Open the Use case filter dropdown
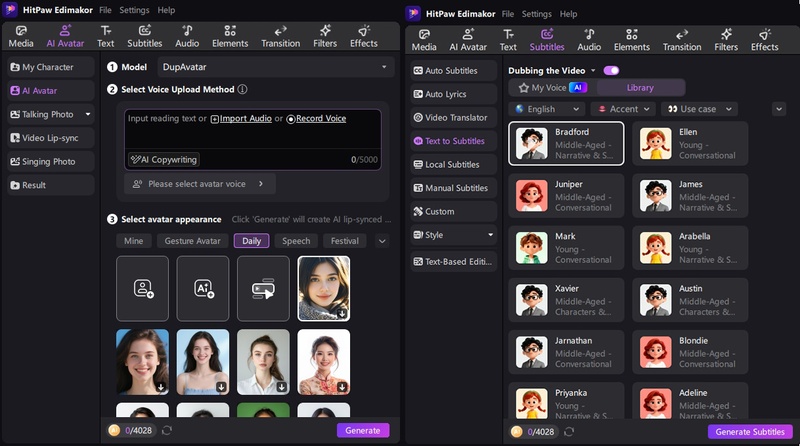Image resolution: width=800 pixels, height=446 pixels. 699,109
